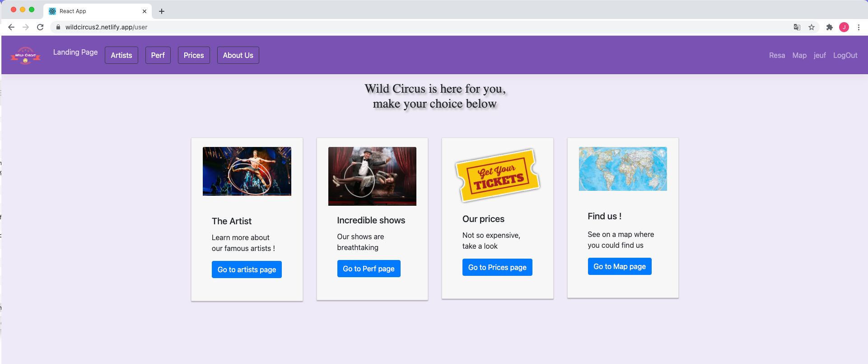Close the React App tab
868x364 pixels.
[145, 11]
